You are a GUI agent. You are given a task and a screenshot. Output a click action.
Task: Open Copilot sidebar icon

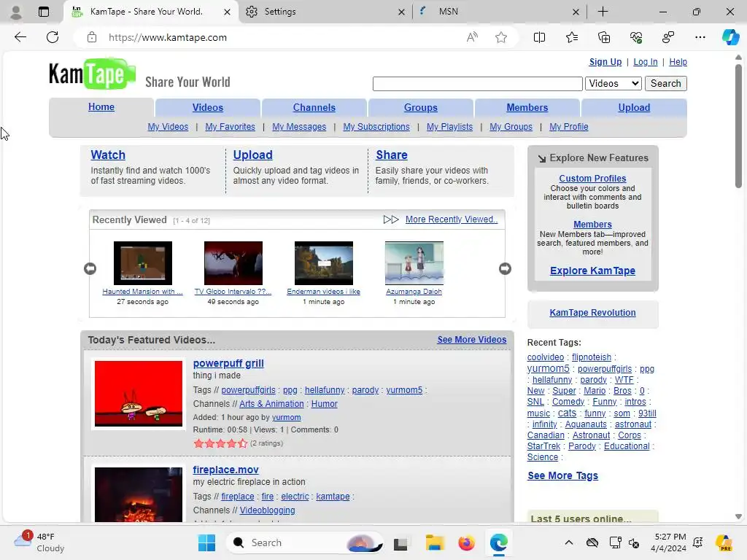point(730,37)
